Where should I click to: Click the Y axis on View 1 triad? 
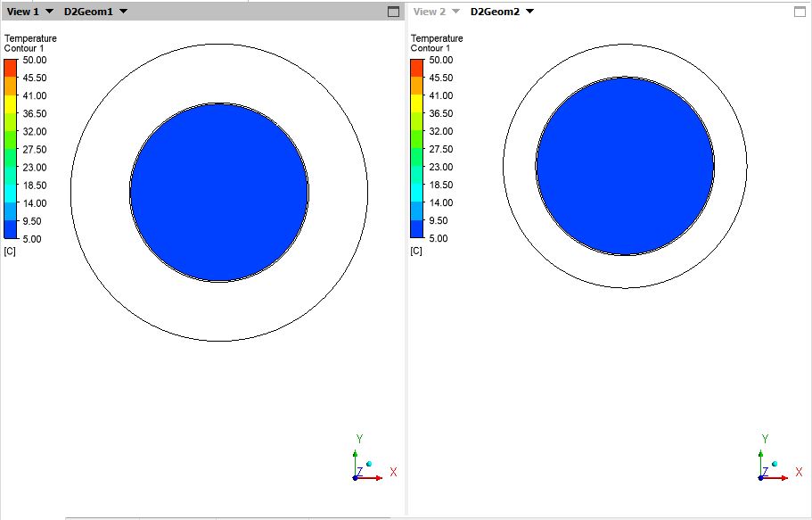[x=360, y=437]
